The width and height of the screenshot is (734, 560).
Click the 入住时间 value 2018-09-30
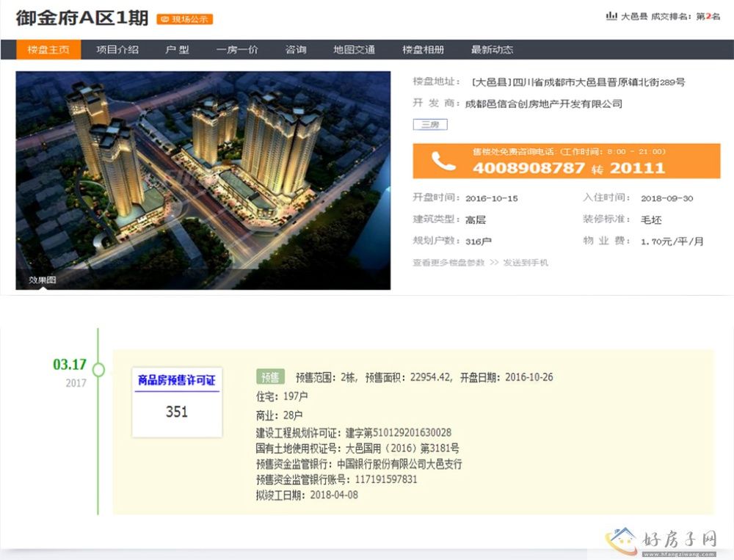click(666, 198)
